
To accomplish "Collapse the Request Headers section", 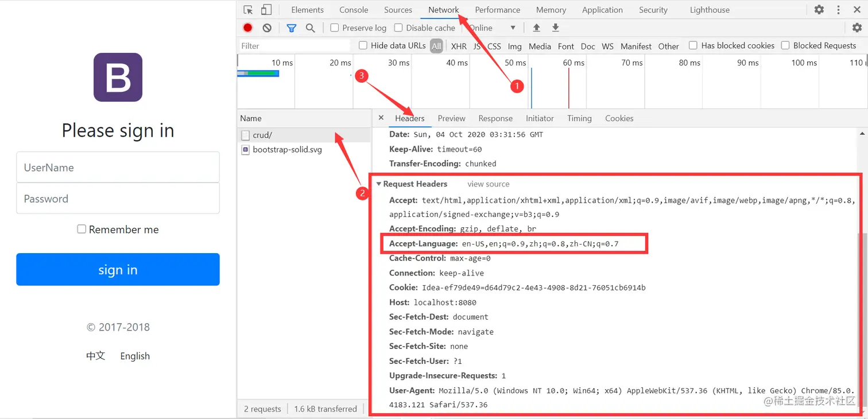I will pyautogui.click(x=379, y=184).
